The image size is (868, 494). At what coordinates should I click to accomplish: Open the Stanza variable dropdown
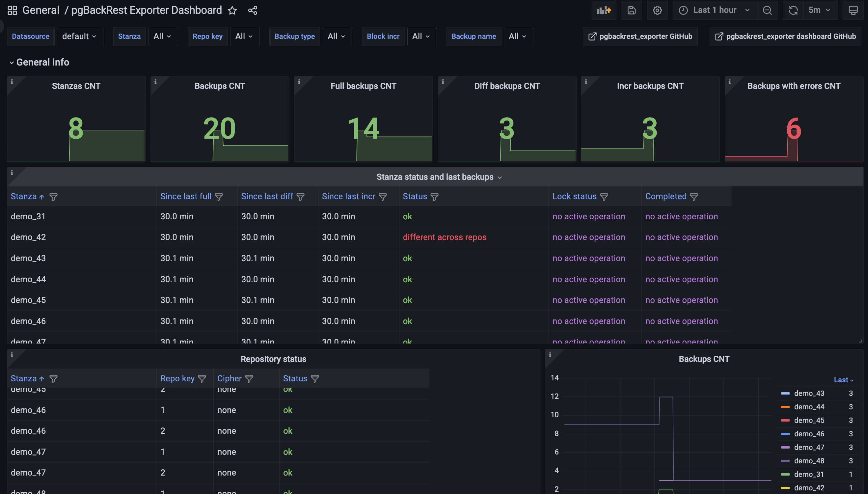tap(162, 36)
